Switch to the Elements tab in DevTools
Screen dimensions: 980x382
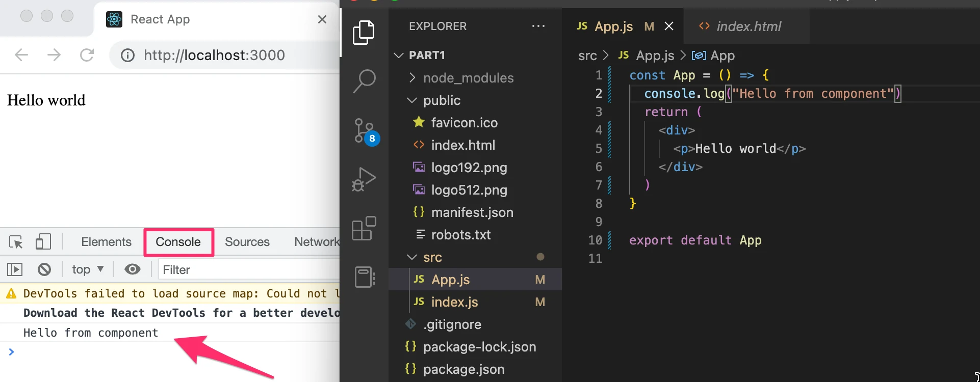106,242
